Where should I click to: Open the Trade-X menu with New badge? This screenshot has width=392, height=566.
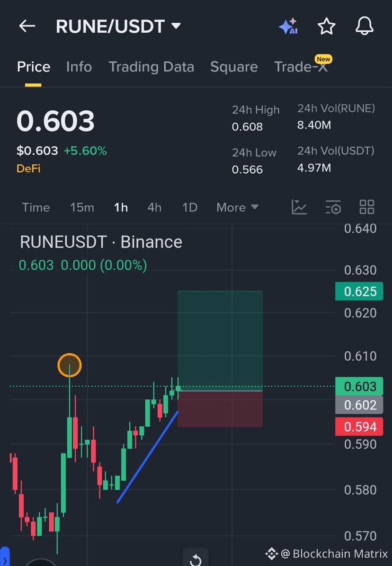point(302,67)
